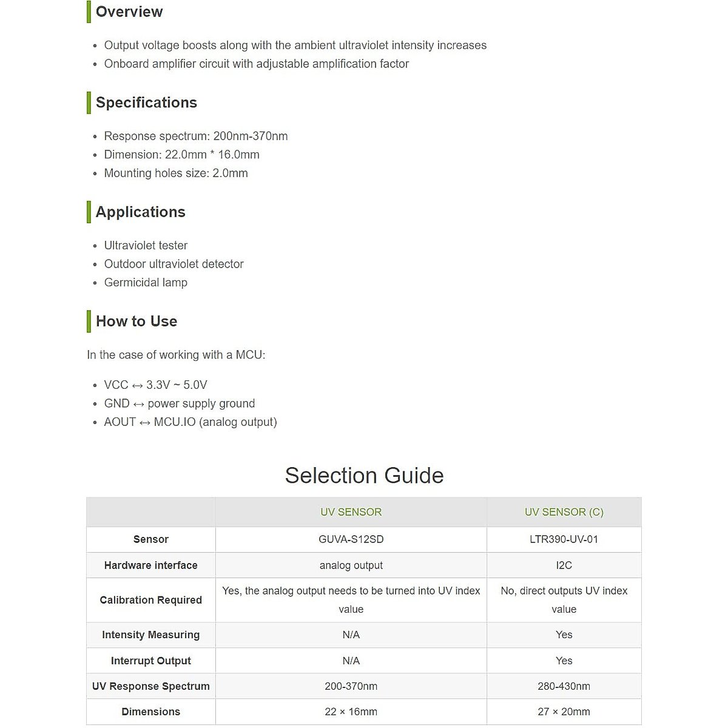
Task: Select the LTR390-UV-01 sensor cell
Action: [x=564, y=539]
